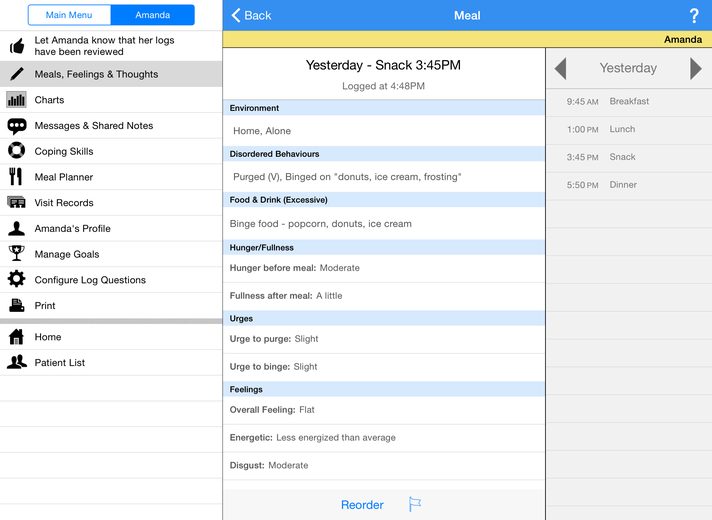Viewport: 712px width, 520px height.
Task: Click the 'Binge food - popcorn' food row
Action: point(384,223)
